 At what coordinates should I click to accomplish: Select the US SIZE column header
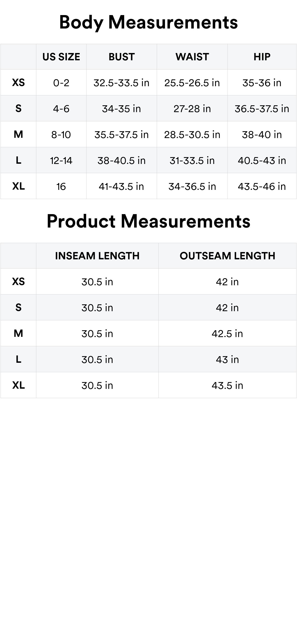(x=61, y=57)
